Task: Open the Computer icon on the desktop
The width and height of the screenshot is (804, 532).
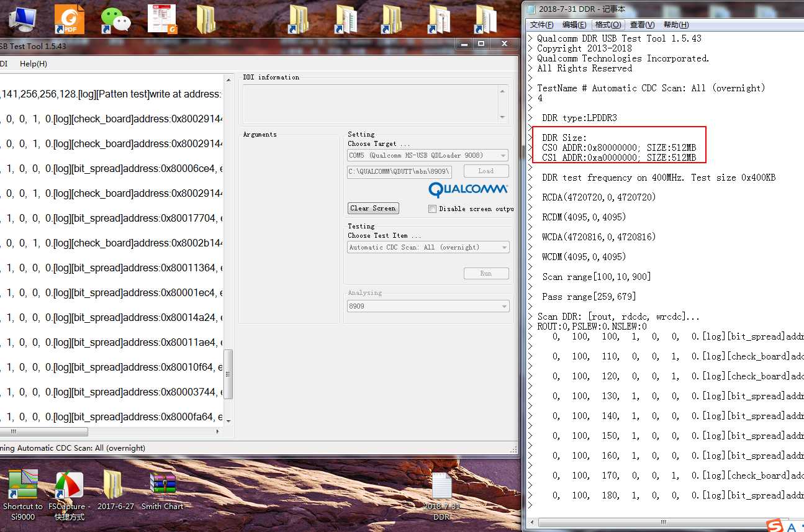Action: coord(22,19)
